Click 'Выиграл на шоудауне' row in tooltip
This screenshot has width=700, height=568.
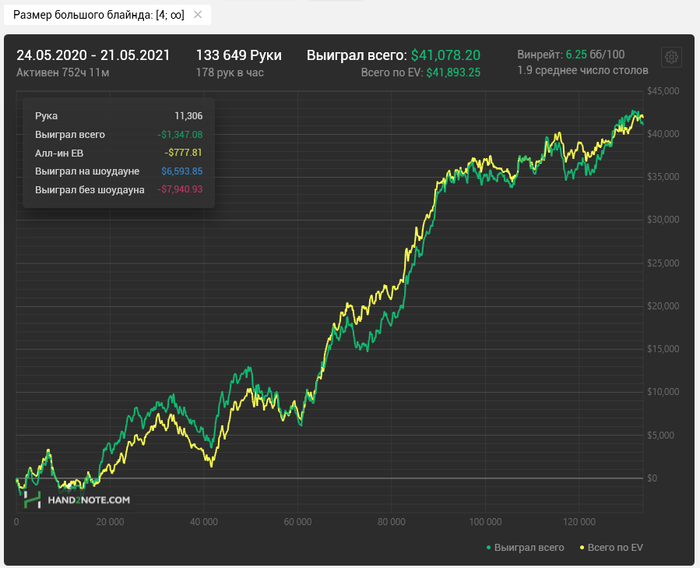tap(118, 171)
